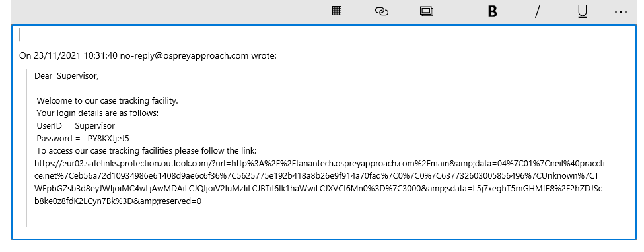Screen dimensions: 644x252
Task: Expand more formatting options ellipsis
Action: coord(621,13)
